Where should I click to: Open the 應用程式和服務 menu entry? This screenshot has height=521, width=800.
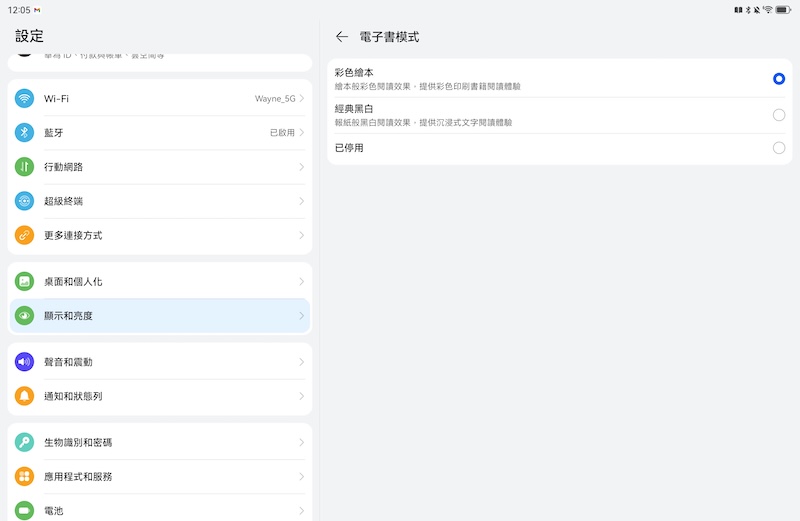[160, 476]
